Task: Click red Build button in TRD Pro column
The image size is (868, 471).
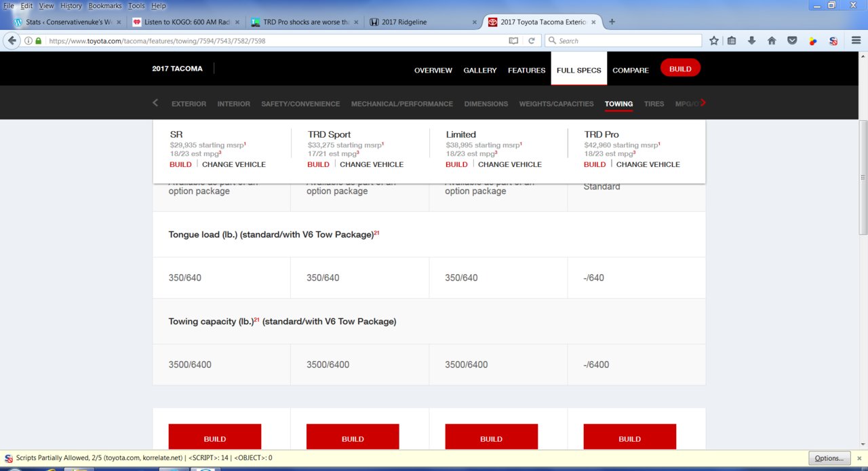Action: pyautogui.click(x=630, y=436)
